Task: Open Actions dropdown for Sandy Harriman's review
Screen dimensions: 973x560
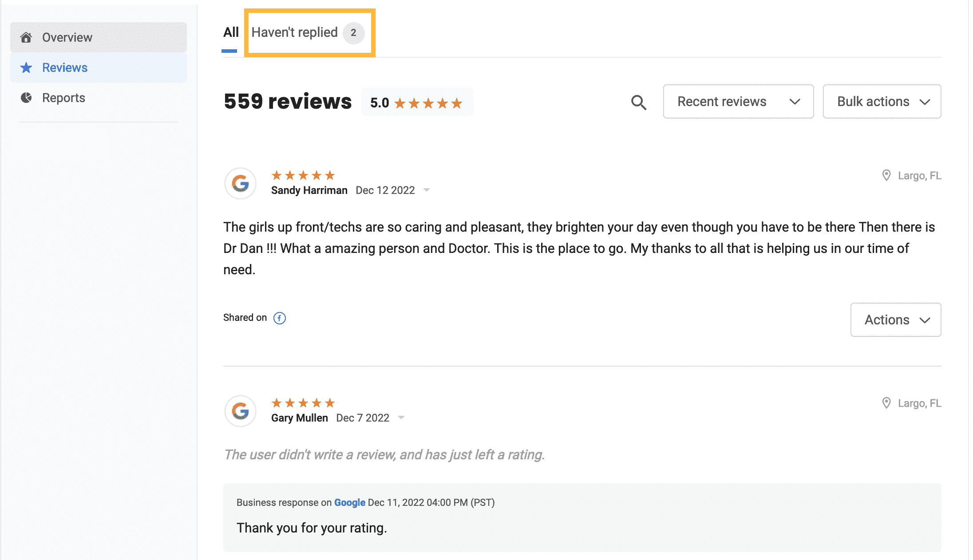Action: click(895, 320)
